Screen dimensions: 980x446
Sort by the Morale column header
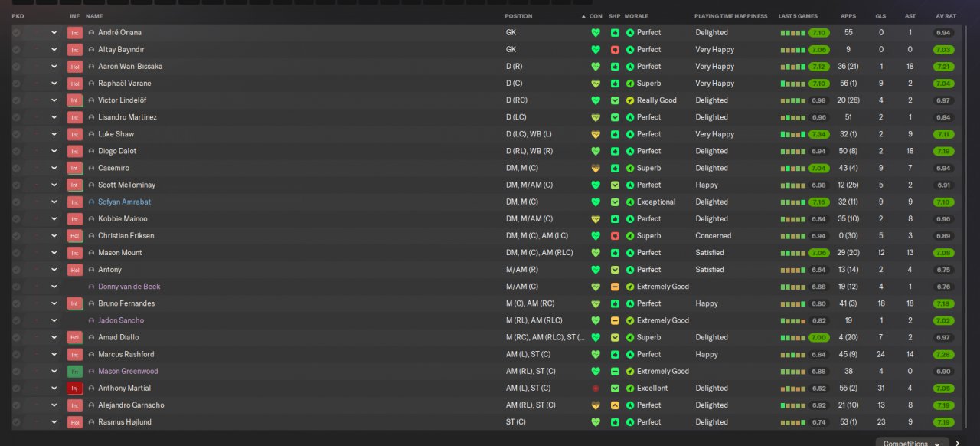636,16
